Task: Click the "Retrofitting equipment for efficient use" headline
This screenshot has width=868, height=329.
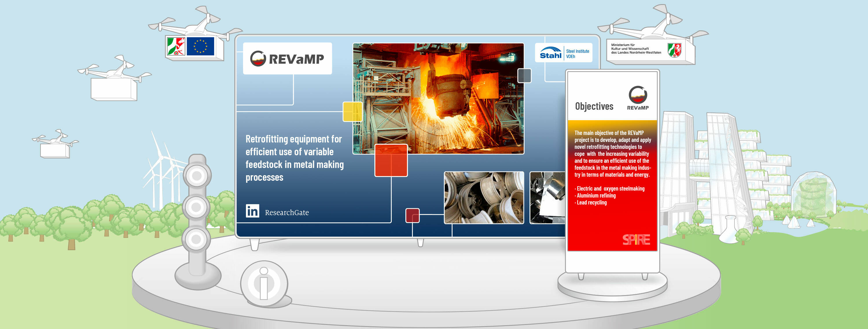Action: [295, 158]
